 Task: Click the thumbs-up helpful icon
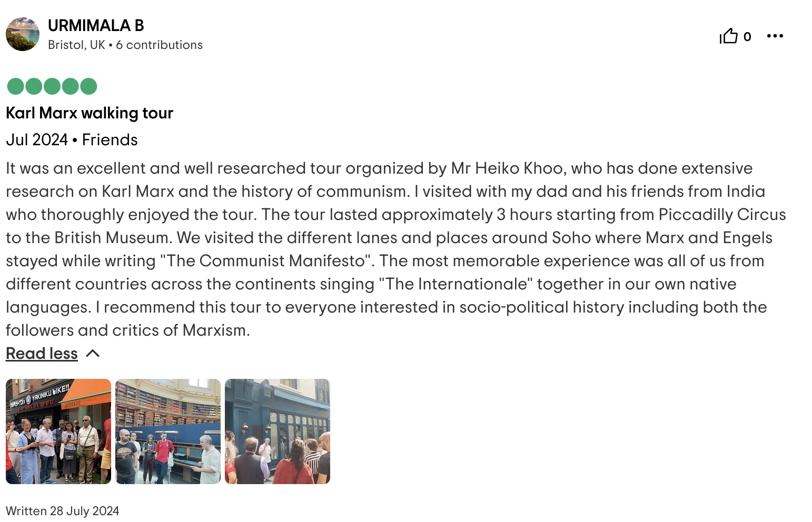point(729,36)
